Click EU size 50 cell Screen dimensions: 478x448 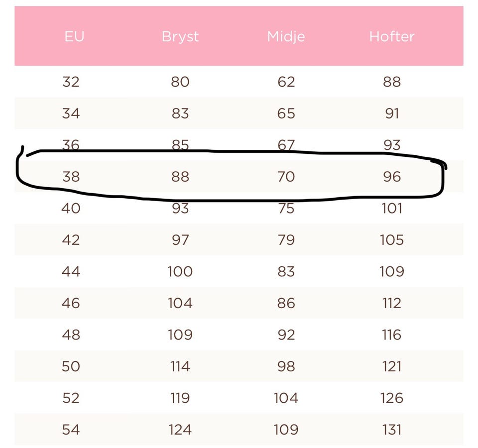click(x=71, y=366)
